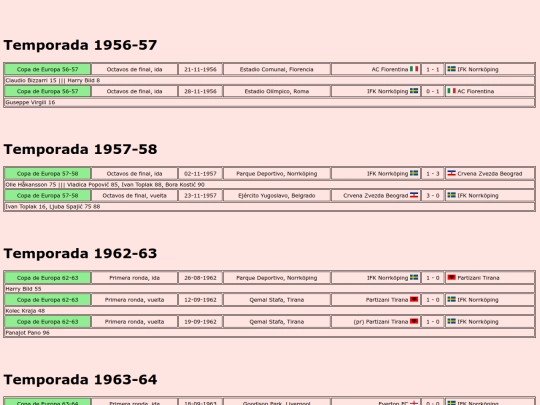This screenshot has width=540, height=405.
Task: Click the scorers line 'Ivan Toplak 16, Ljuba Spajić 75 88'
Action: click(270, 207)
